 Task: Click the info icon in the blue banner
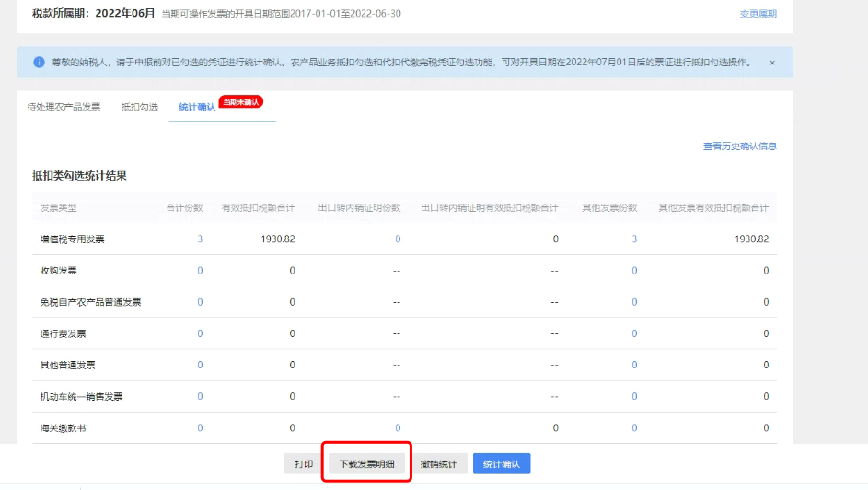[x=39, y=62]
